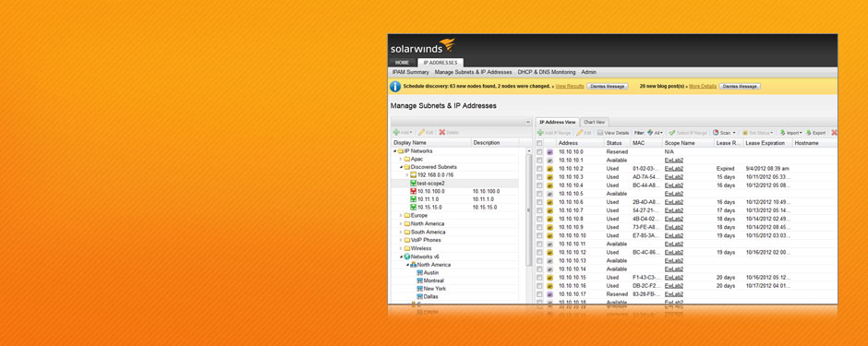Click the Networks v6 globe icon
This screenshot has width=868, height=346.
407,257
